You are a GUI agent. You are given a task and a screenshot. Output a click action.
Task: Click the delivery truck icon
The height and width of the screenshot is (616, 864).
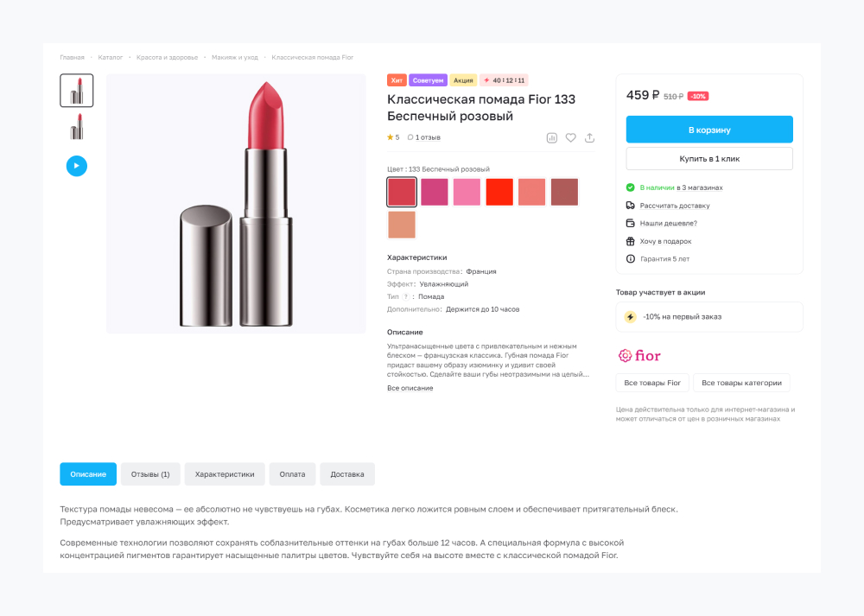(x=631, y=206)
